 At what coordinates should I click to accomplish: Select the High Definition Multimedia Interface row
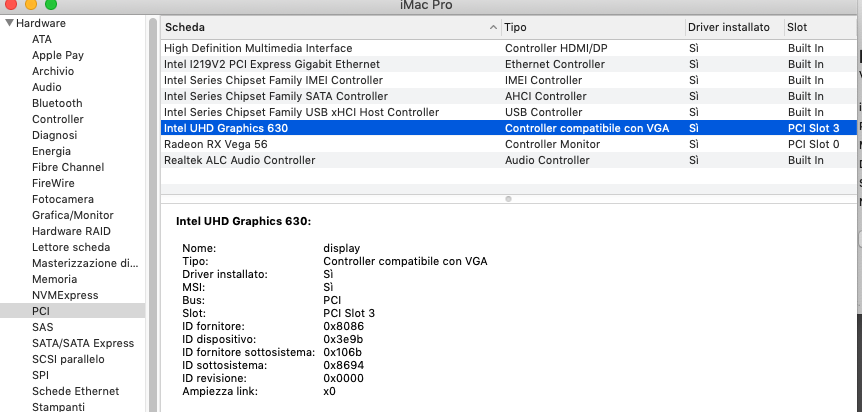point(509,48)
